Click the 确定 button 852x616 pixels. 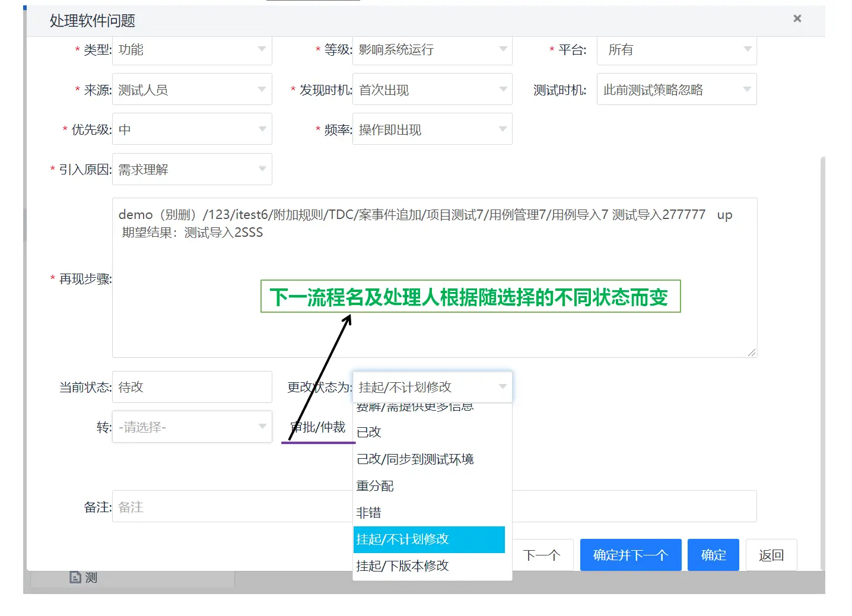(x=713, y=555)
